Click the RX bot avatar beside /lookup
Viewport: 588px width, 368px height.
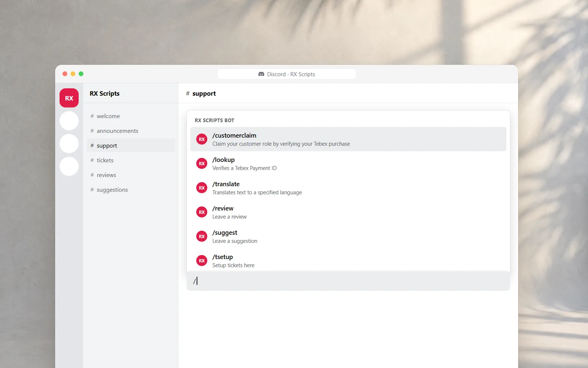(202, 163)
